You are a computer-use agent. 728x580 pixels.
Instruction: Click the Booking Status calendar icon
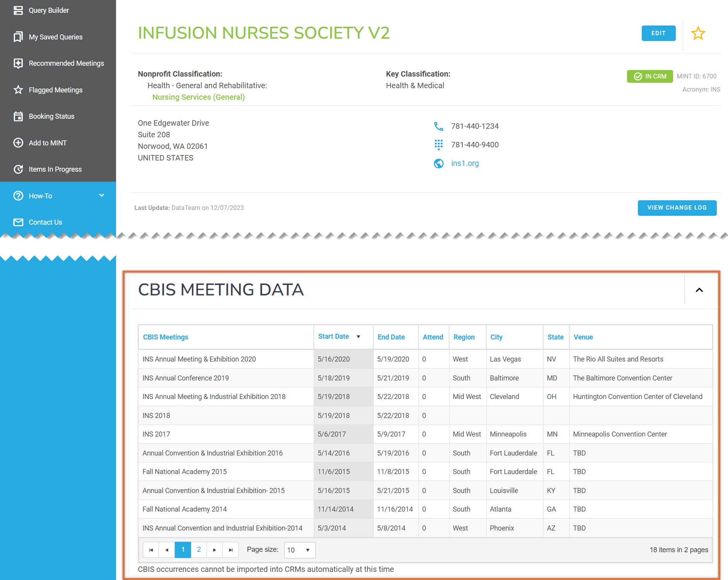coord(18,116)
